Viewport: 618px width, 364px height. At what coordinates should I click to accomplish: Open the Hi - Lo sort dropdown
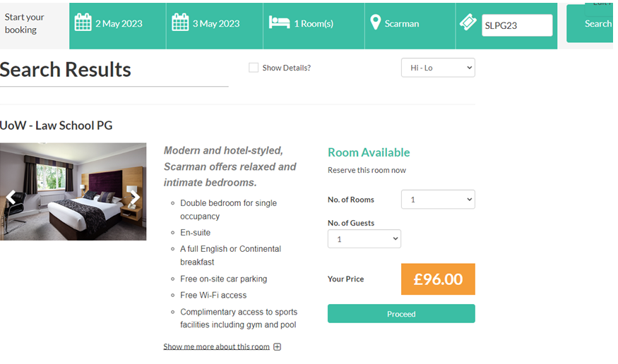(x=438, y=68)
